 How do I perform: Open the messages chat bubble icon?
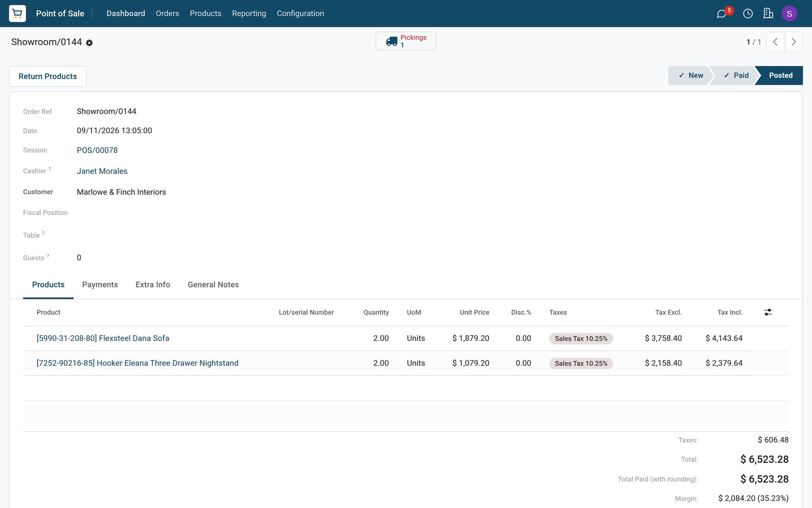[x=721, y=14]
